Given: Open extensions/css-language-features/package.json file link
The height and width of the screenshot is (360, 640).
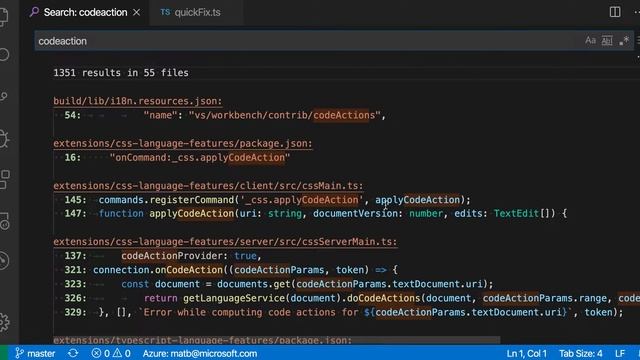Looking at the screenshot, I should [182, 144].
